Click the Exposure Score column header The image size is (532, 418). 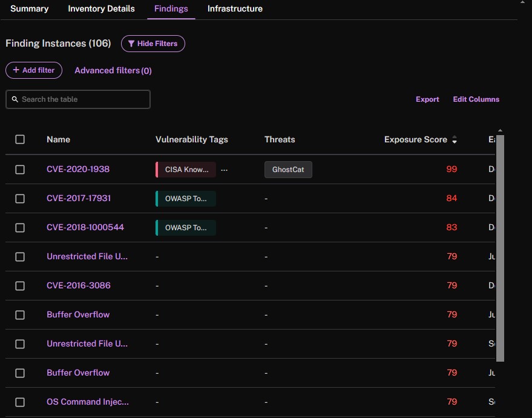tap(416, 139)
